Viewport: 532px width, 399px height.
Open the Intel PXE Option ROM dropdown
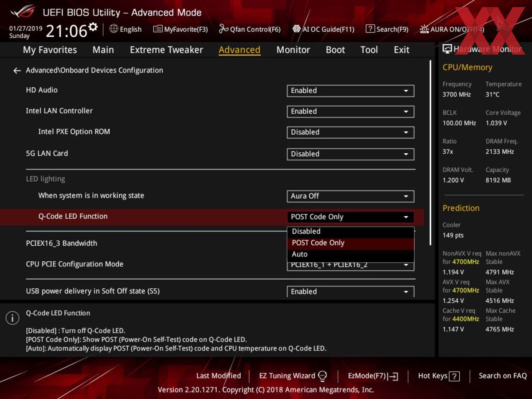tap(350, 132)
